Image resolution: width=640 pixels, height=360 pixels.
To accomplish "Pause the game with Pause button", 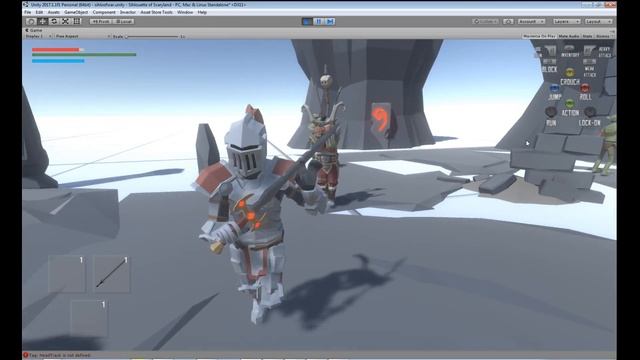I will coord(319,21).
